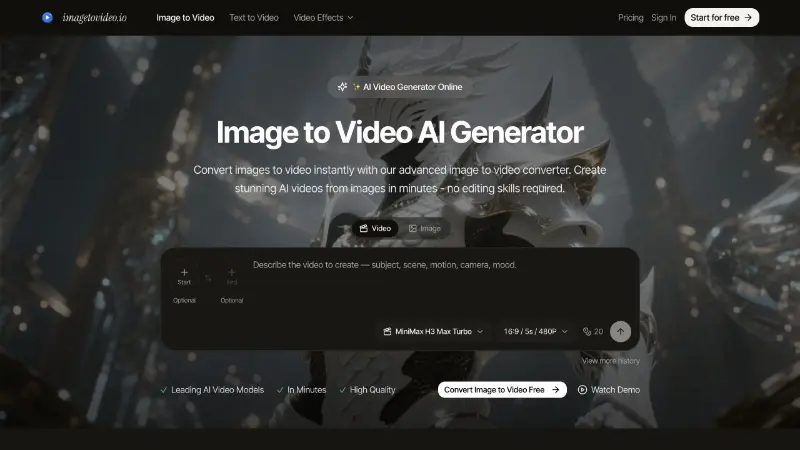Screen dimensions: 800x450
Task: Click the Sign In link
Action: pyautogui.click(x=663, y=18)
